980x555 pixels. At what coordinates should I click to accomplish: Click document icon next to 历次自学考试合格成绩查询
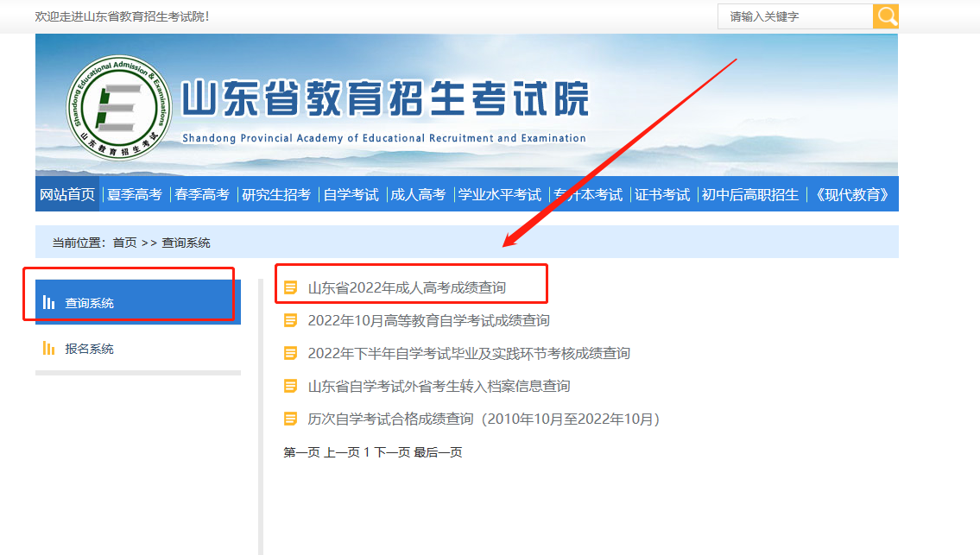291,419
